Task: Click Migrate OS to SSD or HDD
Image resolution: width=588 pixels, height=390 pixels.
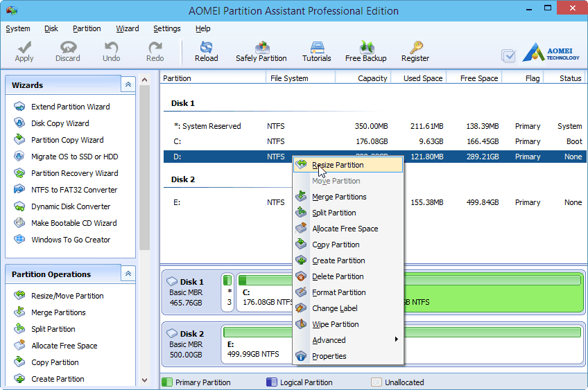Action: pyautogui.click(x=74, y=157)
